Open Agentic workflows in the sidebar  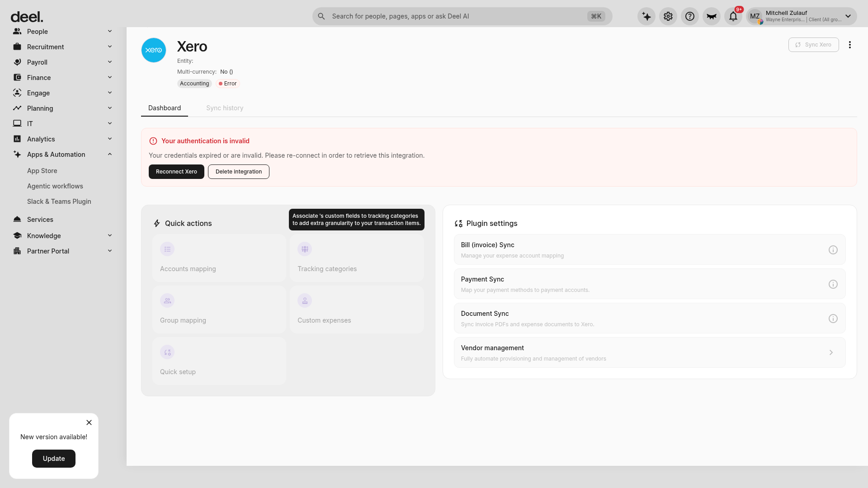click(55, 186)
